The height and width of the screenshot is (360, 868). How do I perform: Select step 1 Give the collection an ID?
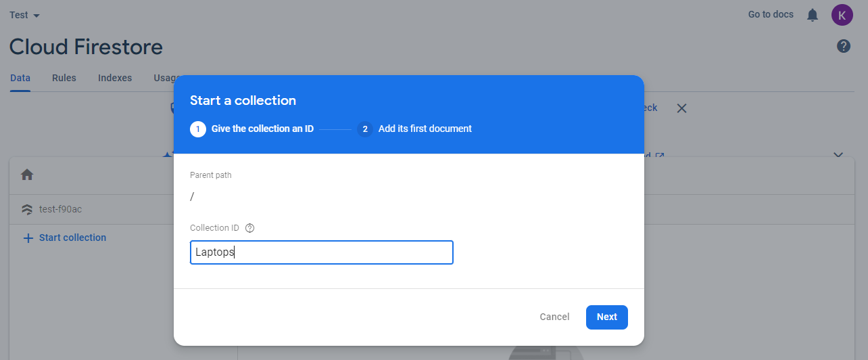pos(262,129)
